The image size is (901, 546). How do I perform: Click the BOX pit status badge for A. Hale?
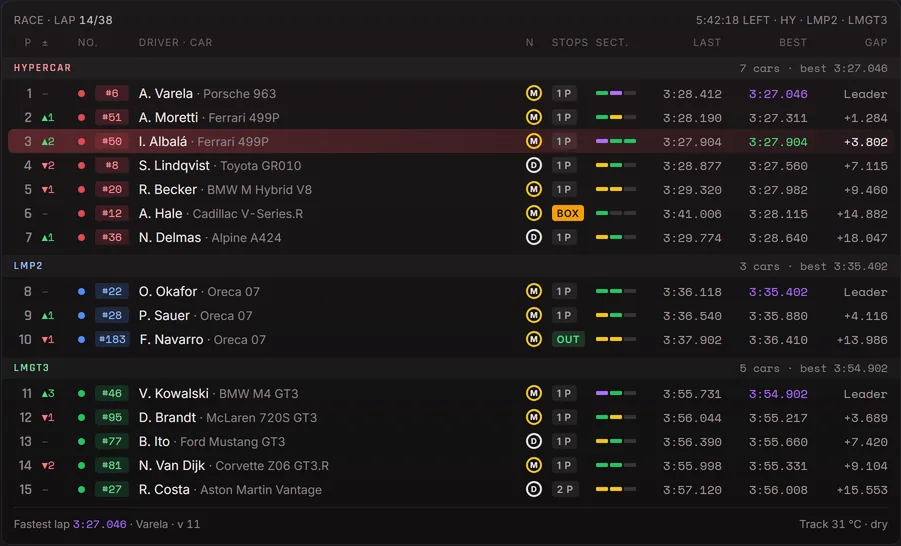coord(568,213)
